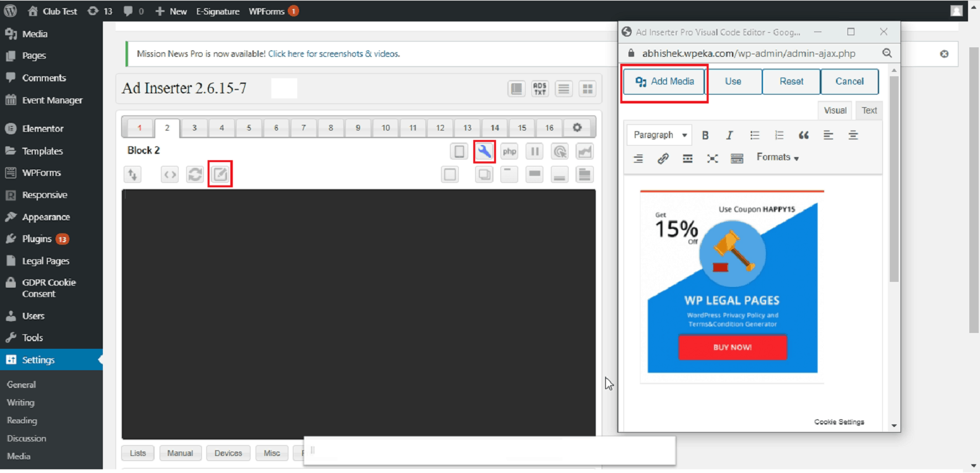
Task: Cancel the visual code editor
Action: tap(849, 81)
